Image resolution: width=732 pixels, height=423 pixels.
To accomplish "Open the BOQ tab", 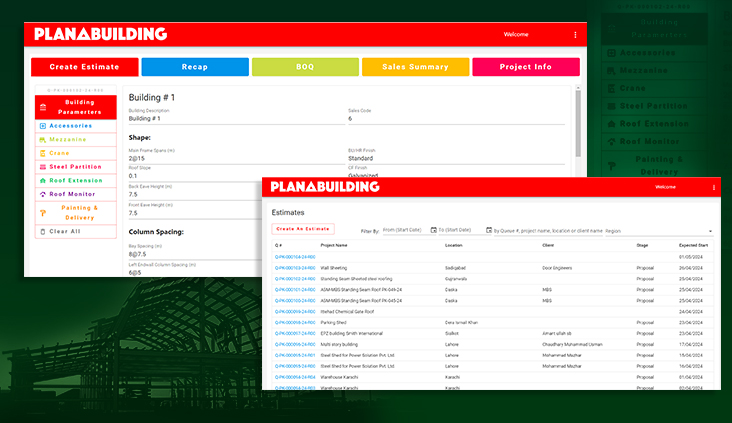I will pos(305,67).
